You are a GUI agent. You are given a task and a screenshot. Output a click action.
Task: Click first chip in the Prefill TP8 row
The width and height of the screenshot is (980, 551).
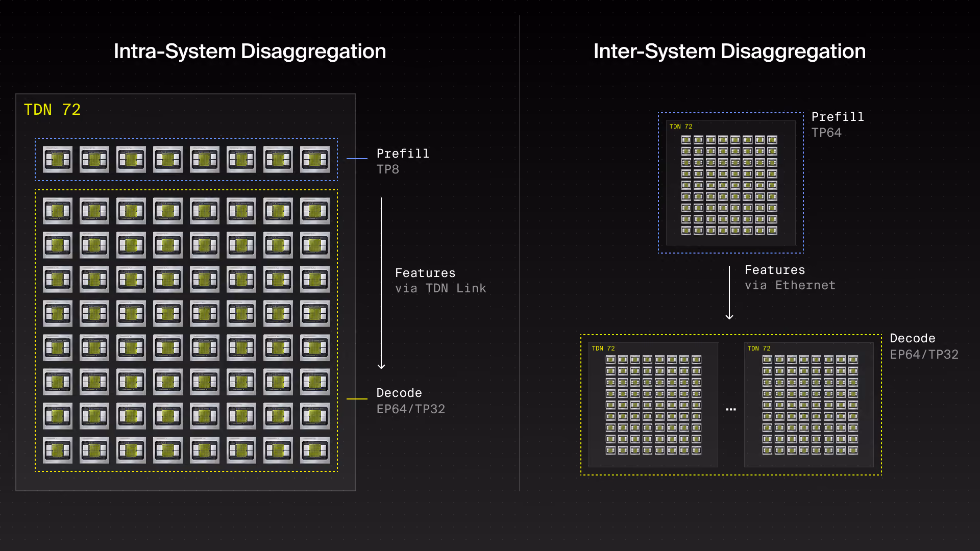point(58,160)
